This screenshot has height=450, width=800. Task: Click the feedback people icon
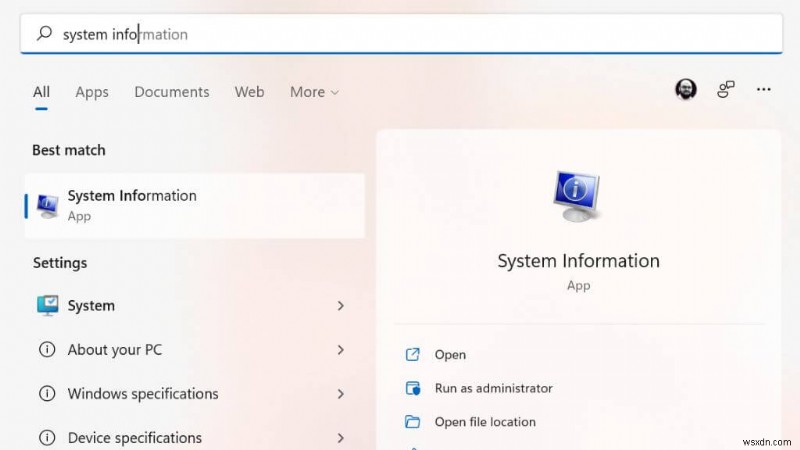click(725, 89)
